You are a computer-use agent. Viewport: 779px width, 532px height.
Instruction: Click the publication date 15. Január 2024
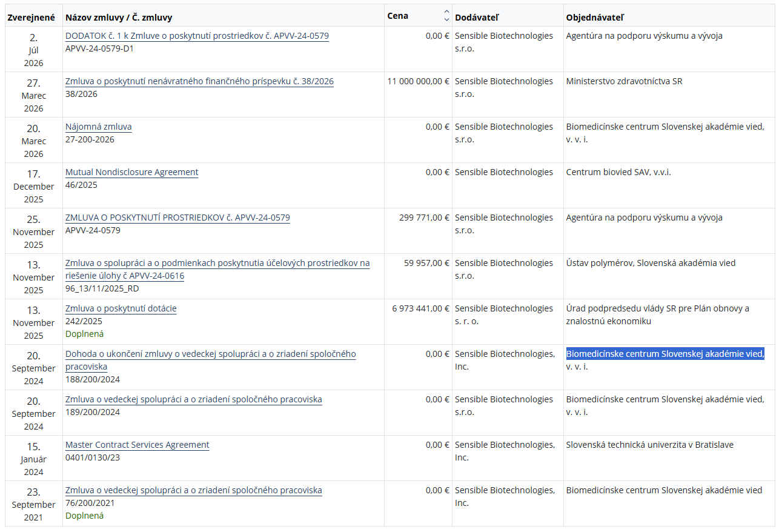point(34,458)
